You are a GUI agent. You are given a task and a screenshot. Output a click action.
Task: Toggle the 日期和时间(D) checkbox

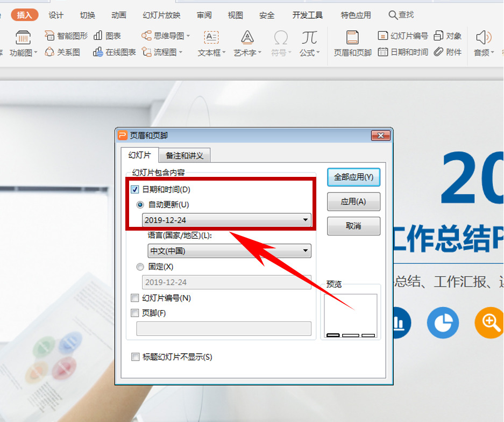tap(134, 189)
